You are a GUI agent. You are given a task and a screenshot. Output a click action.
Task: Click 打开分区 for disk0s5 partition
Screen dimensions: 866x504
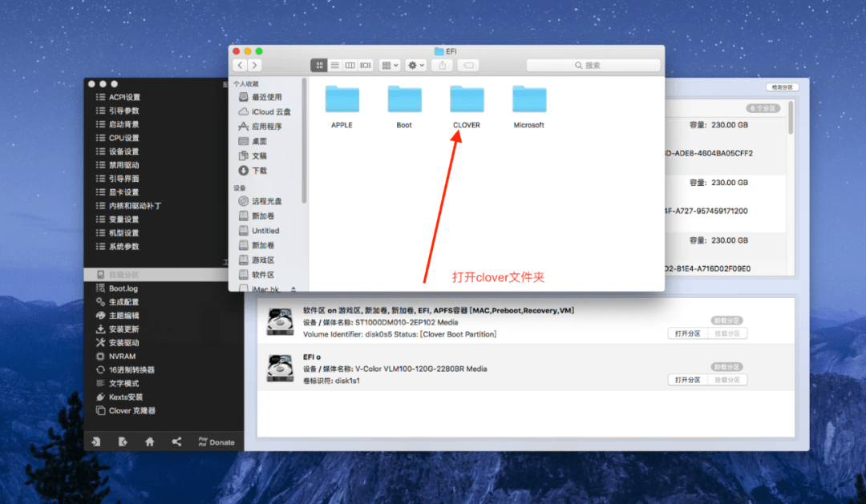688,333
